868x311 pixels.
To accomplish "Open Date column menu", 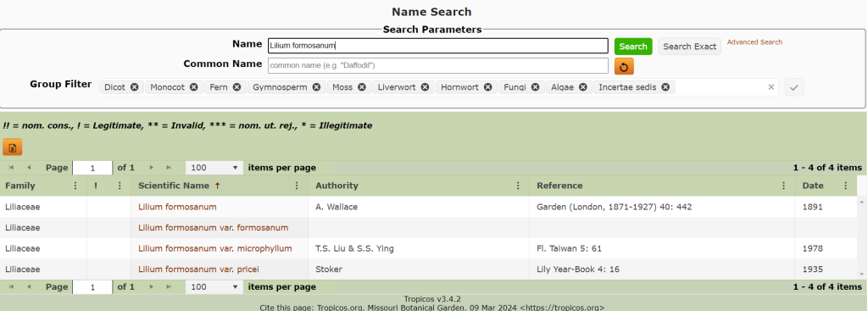I will click(845, 186).
